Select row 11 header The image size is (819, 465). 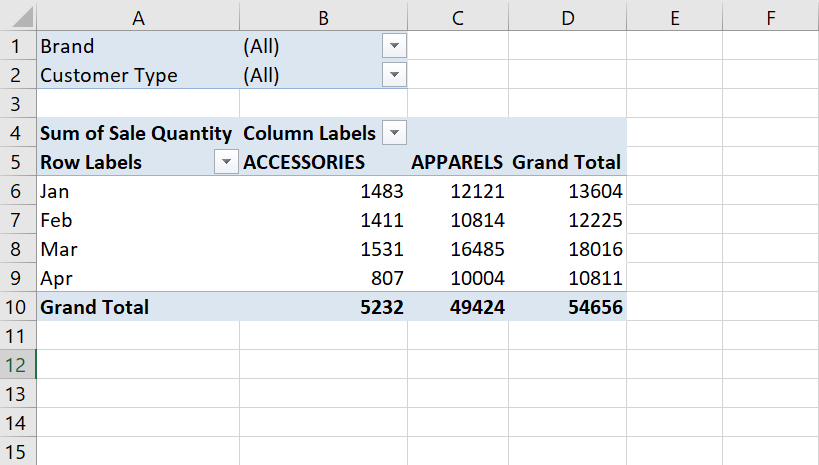click(x=16, y=335)
